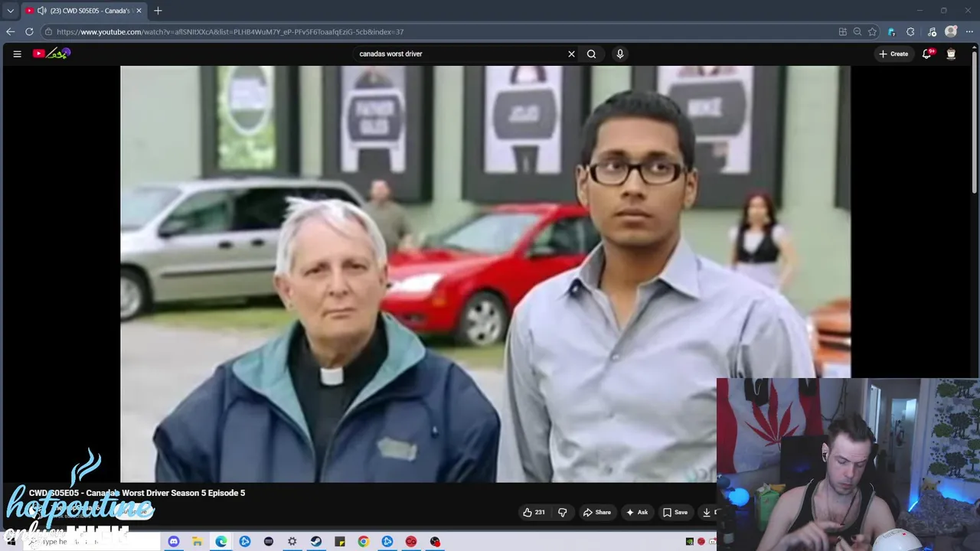Open Steam from the taskbar

click(x=316, y=542)
